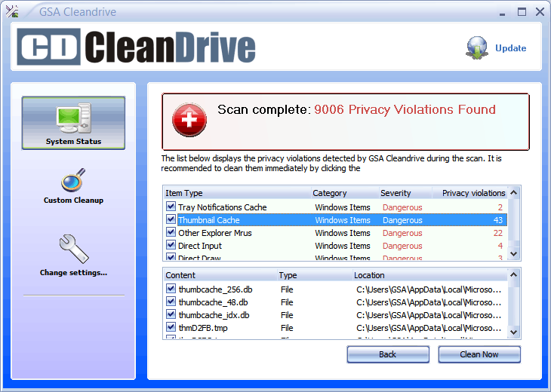
Task: Uncheck thumbcache_idx.db checkbox
Action: (x=171, y=314)
